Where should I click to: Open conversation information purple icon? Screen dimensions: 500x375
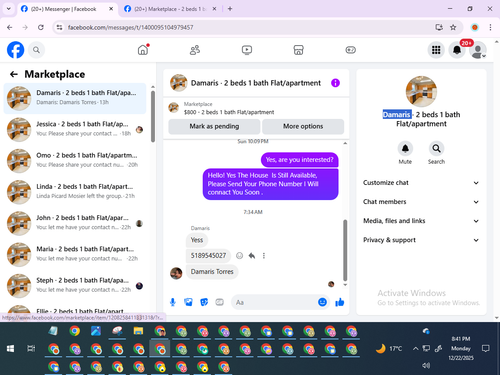click(335, 83)
